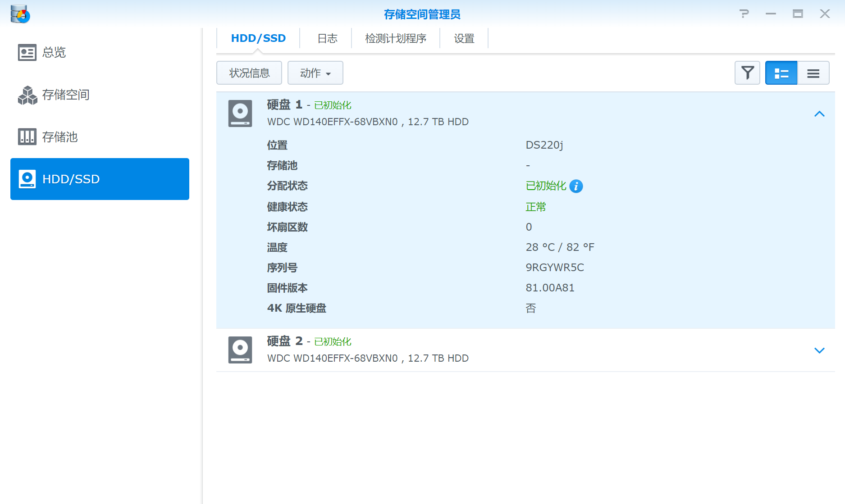The width and height of the screenshot is (845, 504).
Task: Open the 动作 dropdown menu
Action: coord(315,73)
